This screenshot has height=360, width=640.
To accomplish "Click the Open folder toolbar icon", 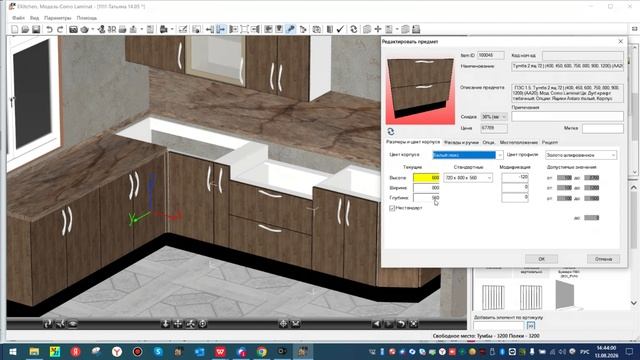I will coord(25,29).
